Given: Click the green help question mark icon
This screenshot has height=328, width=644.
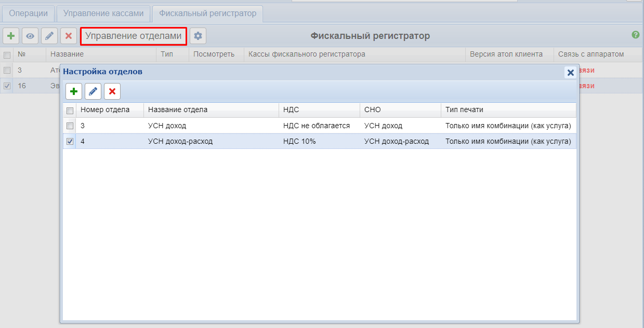Looking at the screenshot, I should tap(635, 35).
